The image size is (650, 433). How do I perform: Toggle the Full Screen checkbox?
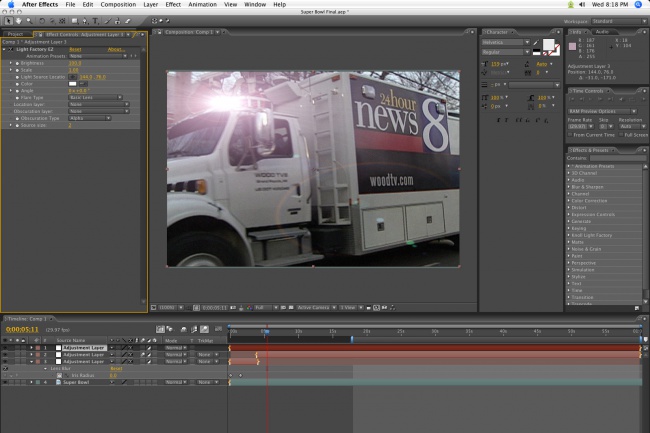(x=621, y=135)
